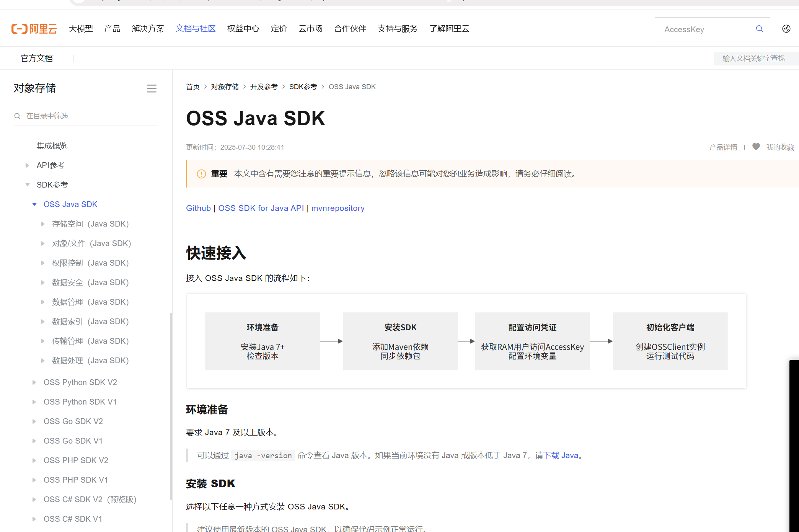Collapse the SDK参考 tree node
The height and width of the screenshot is (532, 799).
27,185
